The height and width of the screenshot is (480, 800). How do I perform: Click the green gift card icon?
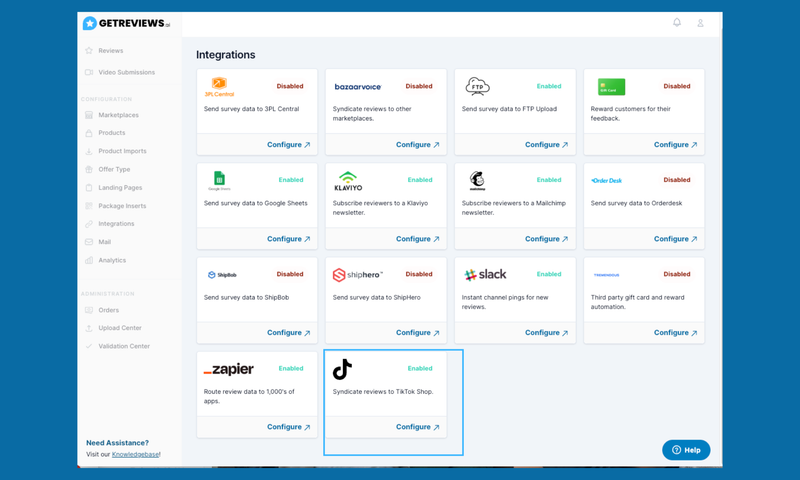pos(611,87)
